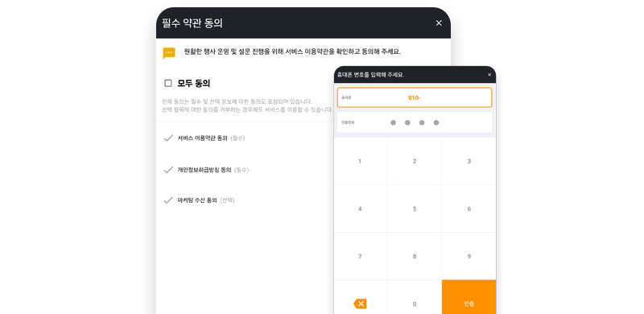
Task: Tap the backspace delete icon on keypad
Action: 360,304
